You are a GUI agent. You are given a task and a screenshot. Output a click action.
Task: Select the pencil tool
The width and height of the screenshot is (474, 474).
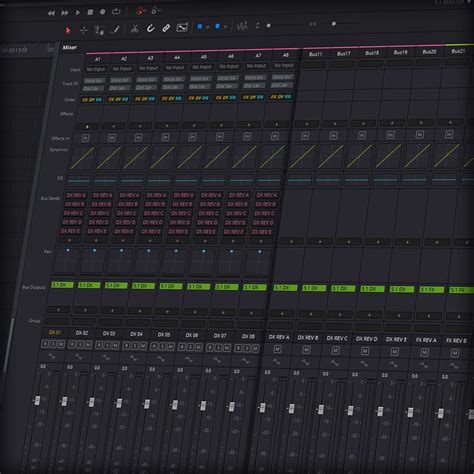click(115, 30)
